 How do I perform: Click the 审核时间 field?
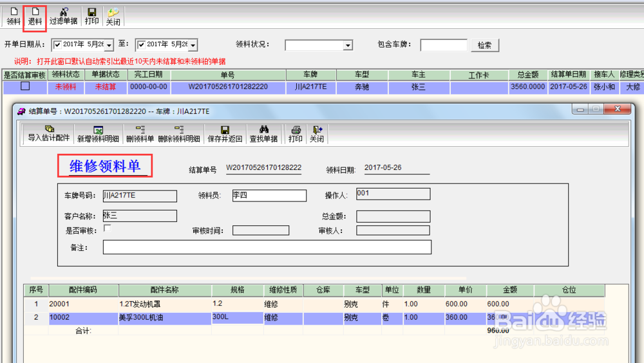(x=261, y=230)
